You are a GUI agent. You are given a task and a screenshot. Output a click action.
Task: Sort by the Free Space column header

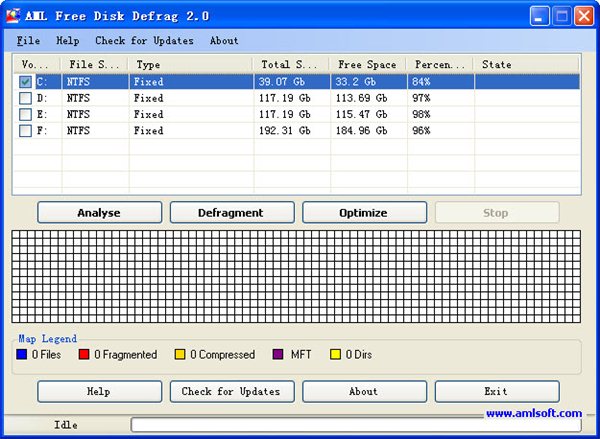coord(367,65)
